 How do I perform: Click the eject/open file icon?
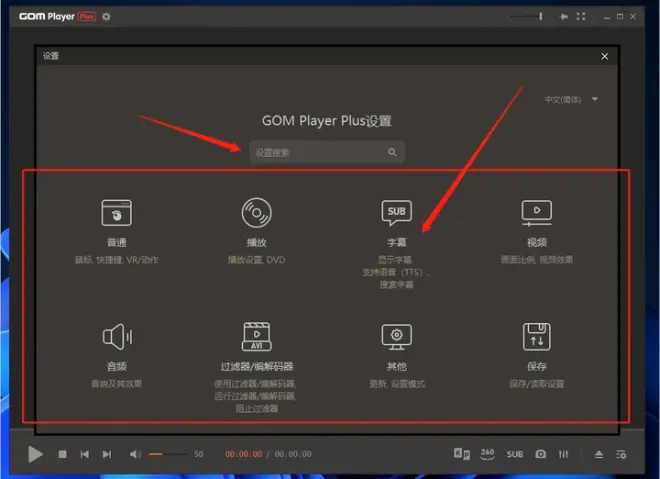(599, 454)
